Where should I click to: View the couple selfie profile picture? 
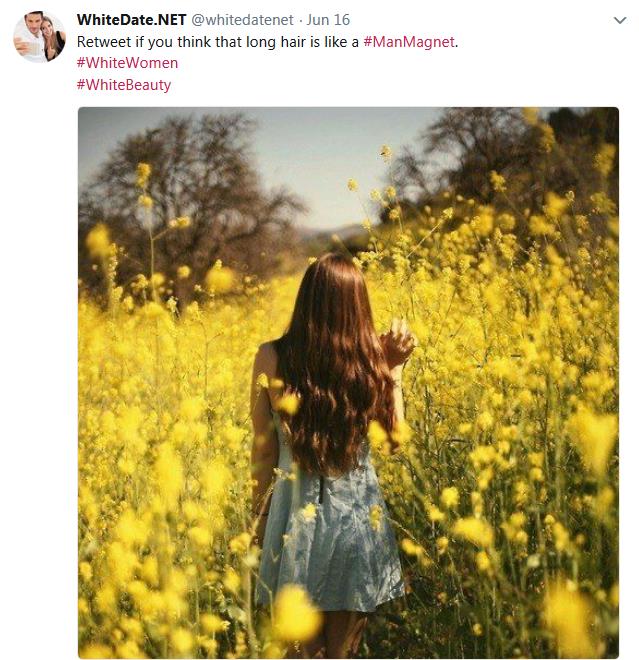[x=39, y=37]
